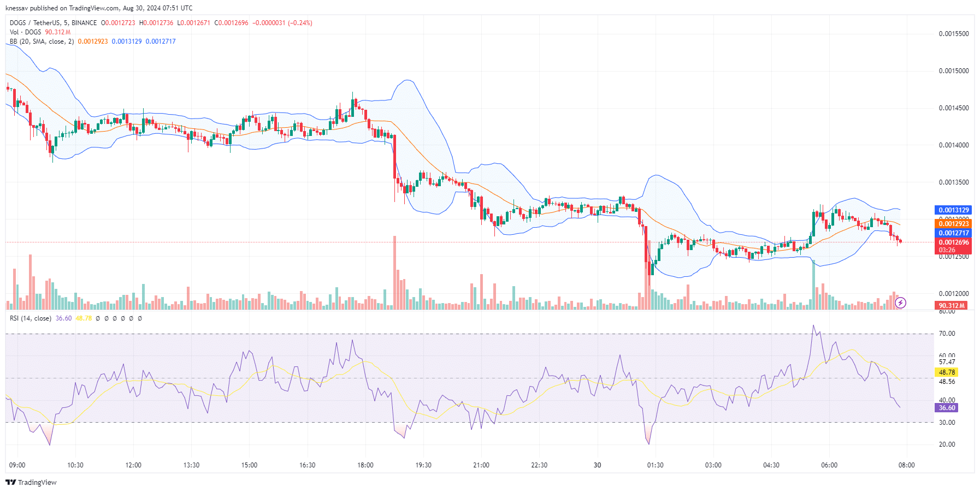Click the 0.0012000 price axis label
Image resolution: width=980 pixels, height=492 pixels.
(954, 294)
